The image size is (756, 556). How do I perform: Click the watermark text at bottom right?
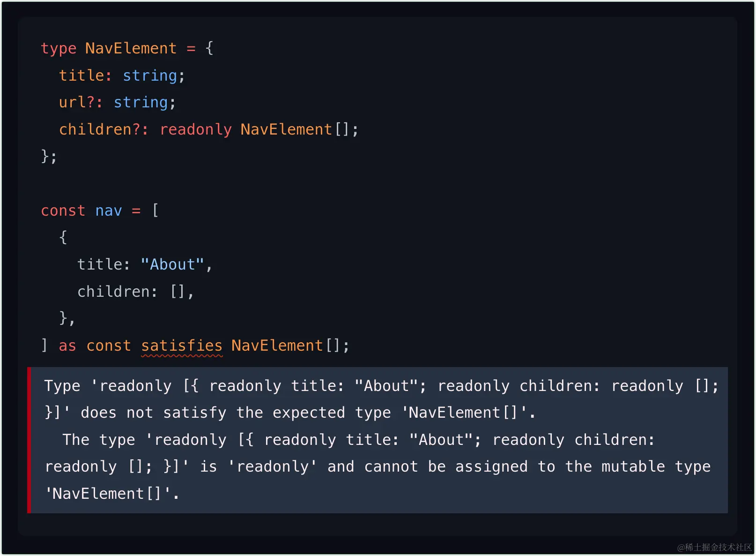(x=714, y=547)
